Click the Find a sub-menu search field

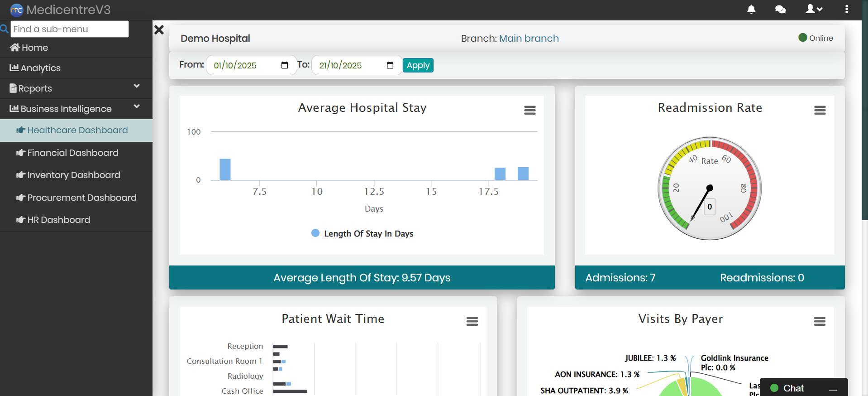tap(70, 29)
